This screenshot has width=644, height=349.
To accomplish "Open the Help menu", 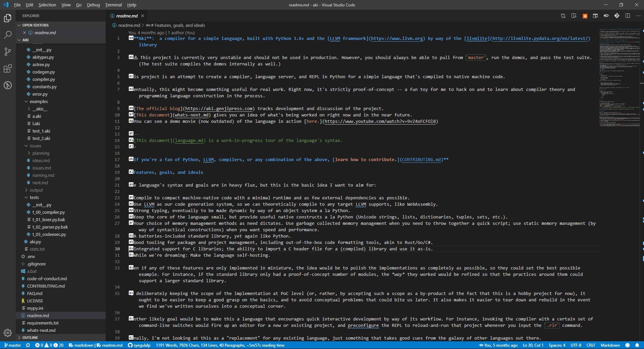I will click(x=131, y=5).
